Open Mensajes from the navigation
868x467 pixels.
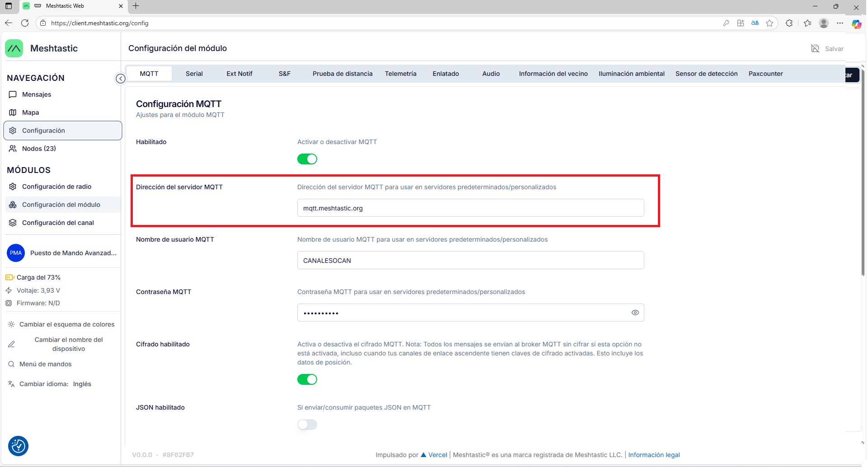pyautogui.click(x=37, y=94)
